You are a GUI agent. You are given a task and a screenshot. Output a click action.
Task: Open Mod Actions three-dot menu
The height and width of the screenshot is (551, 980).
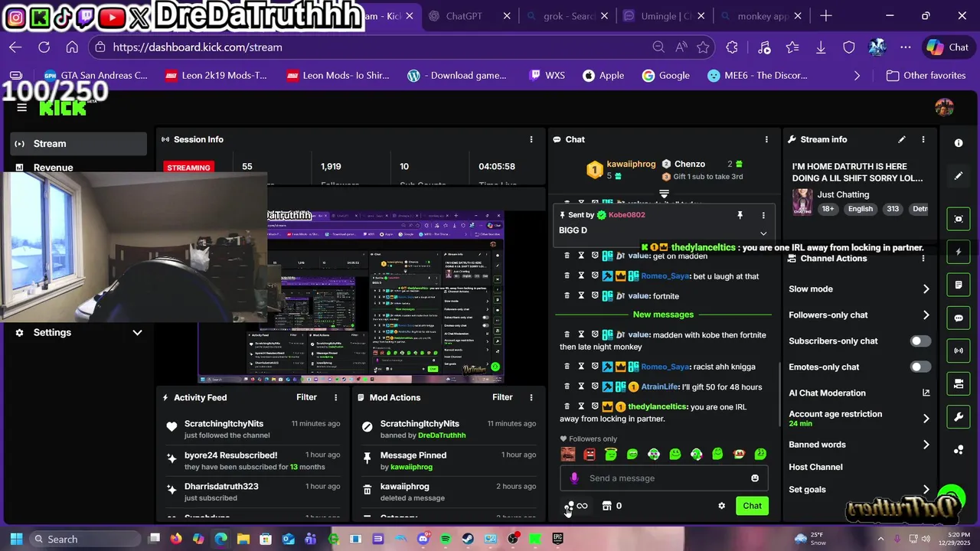tap(531, 397)
